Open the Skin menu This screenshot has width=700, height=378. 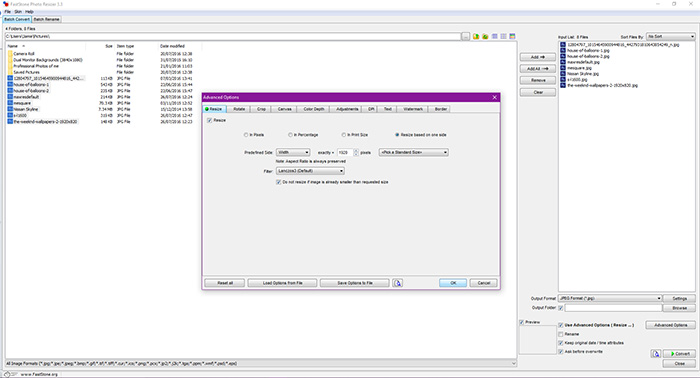(18, 12)
